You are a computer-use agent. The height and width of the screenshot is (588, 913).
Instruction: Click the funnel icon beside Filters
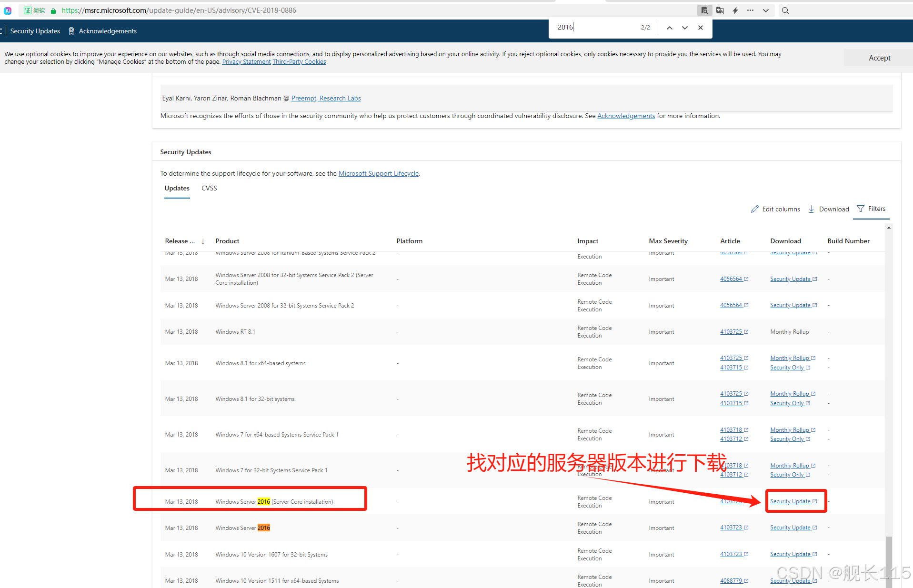click(x=860, y=209)
